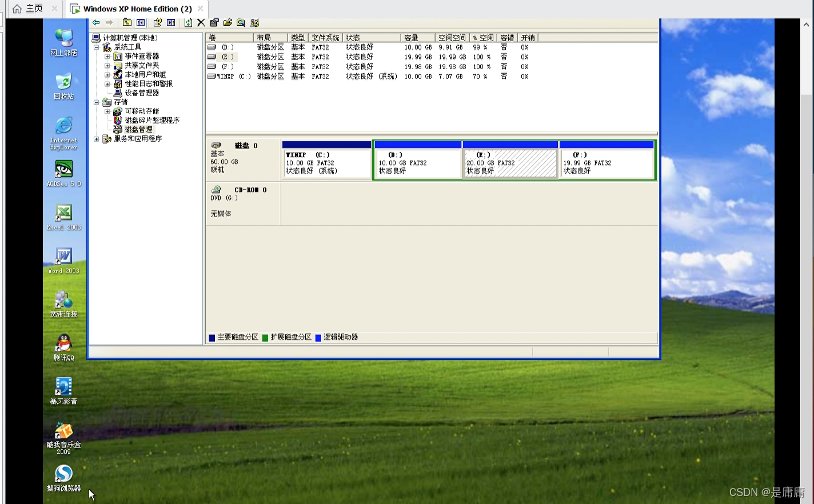
Task: Select the (E:) volume row in list
Action: [x=432, y=57]
